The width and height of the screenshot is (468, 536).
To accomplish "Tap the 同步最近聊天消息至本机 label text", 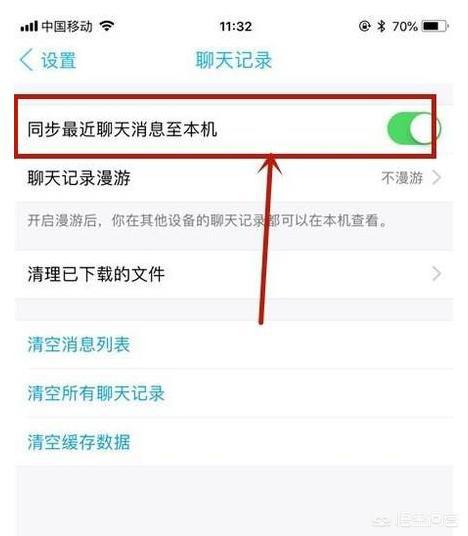I will pyautogui.click(x=122, y=130).
